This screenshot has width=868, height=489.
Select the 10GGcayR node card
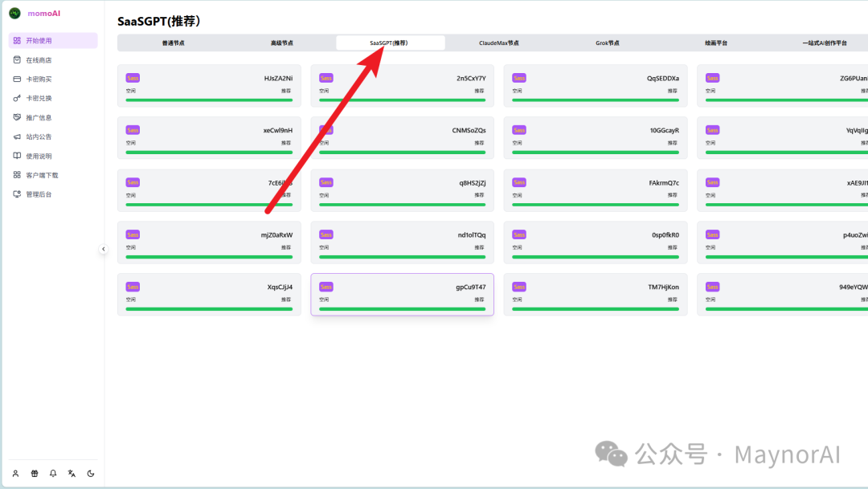pos(596,138)
